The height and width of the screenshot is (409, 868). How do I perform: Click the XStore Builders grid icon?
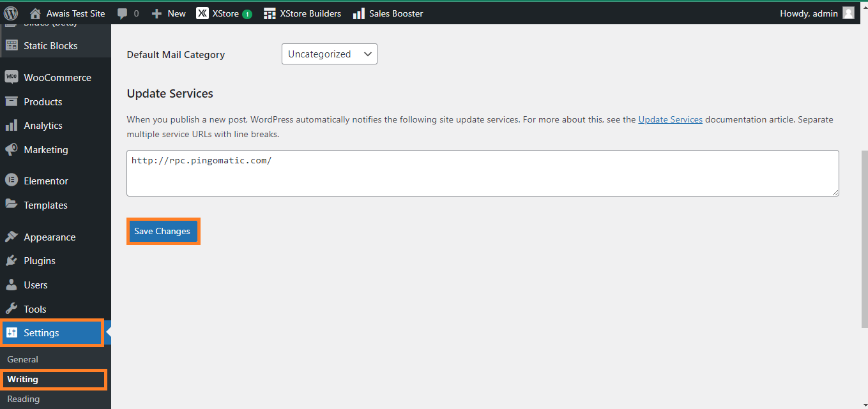[270, 13]
